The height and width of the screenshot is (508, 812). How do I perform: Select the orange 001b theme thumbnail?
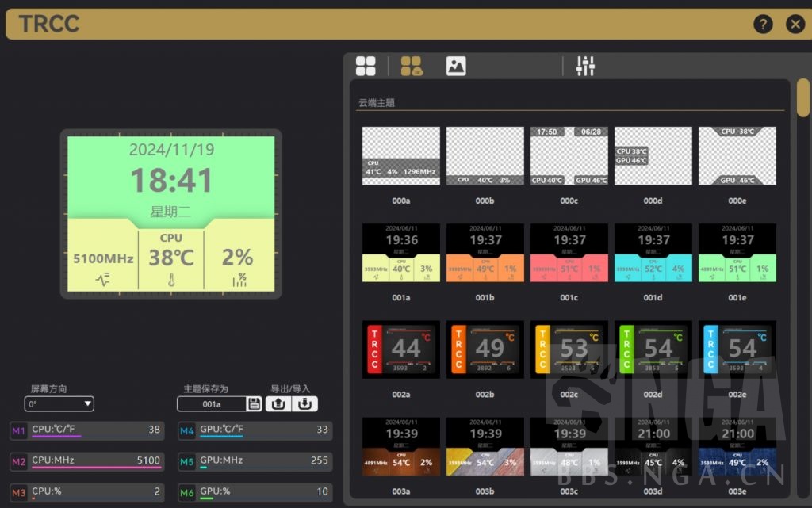(x=485, y=253)
